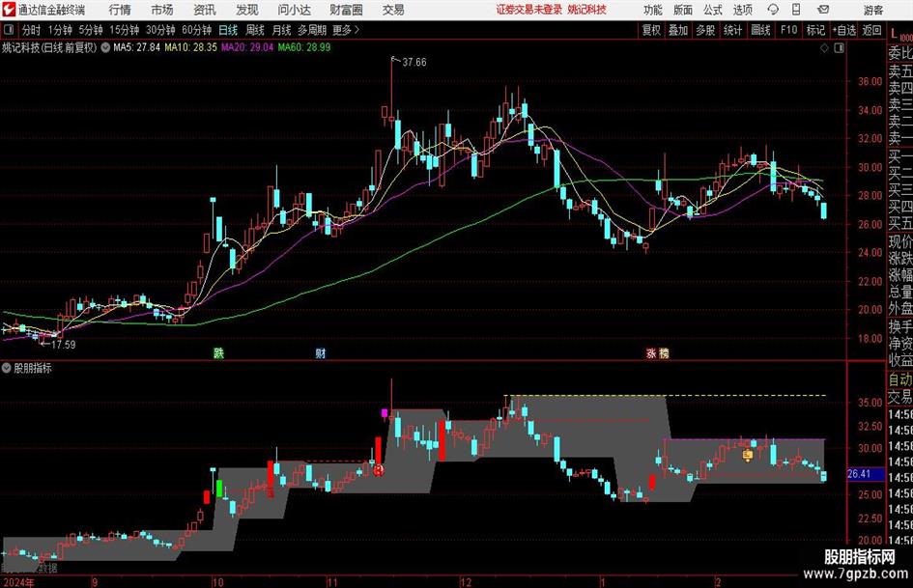Viewport: 913px width, 588px height.
Task: Add stock via +自选 button
Action: [x=844, y=30]
